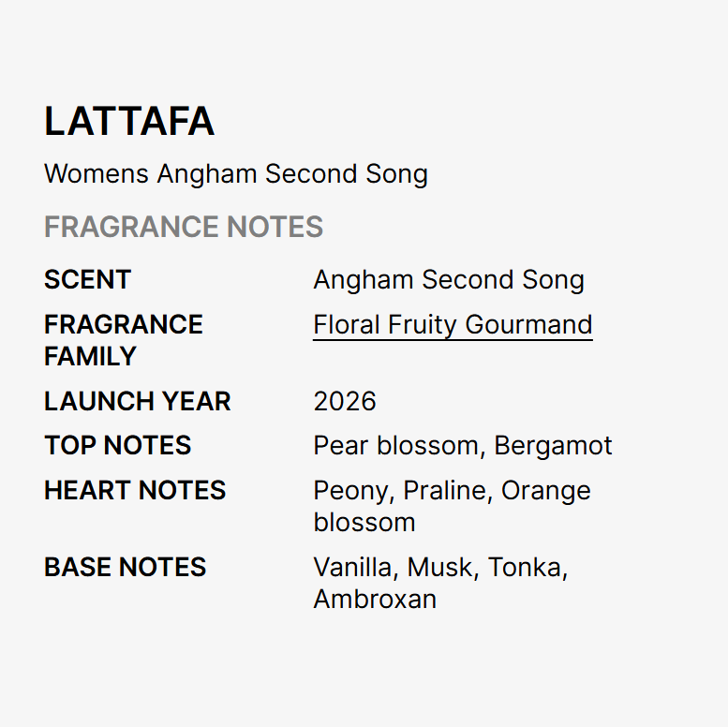Select the Angham Second Song scent value

449,280
